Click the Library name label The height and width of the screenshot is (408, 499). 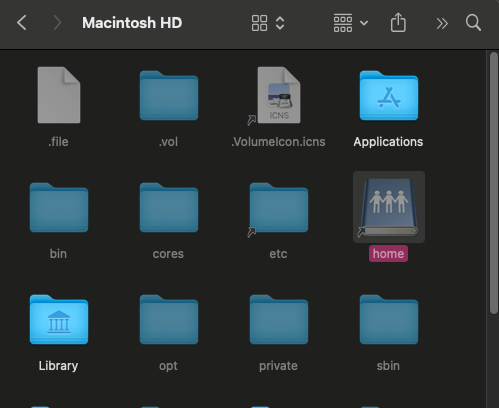(x=58, y=366)
